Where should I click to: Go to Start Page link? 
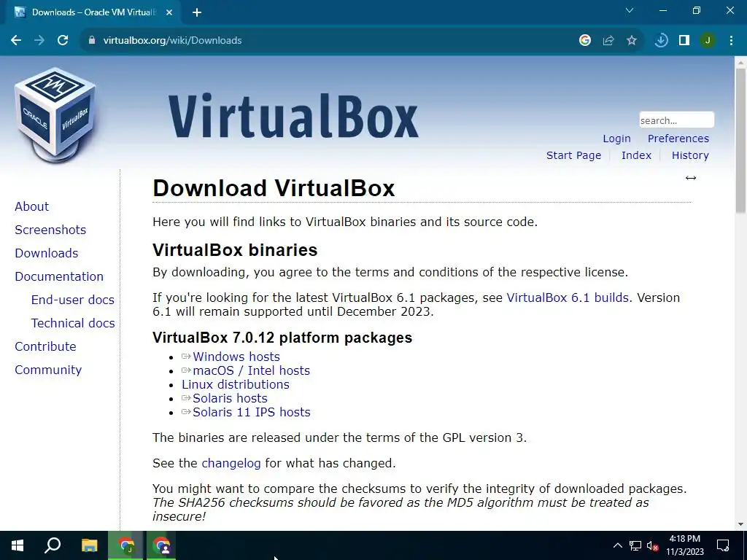[573, 155]
